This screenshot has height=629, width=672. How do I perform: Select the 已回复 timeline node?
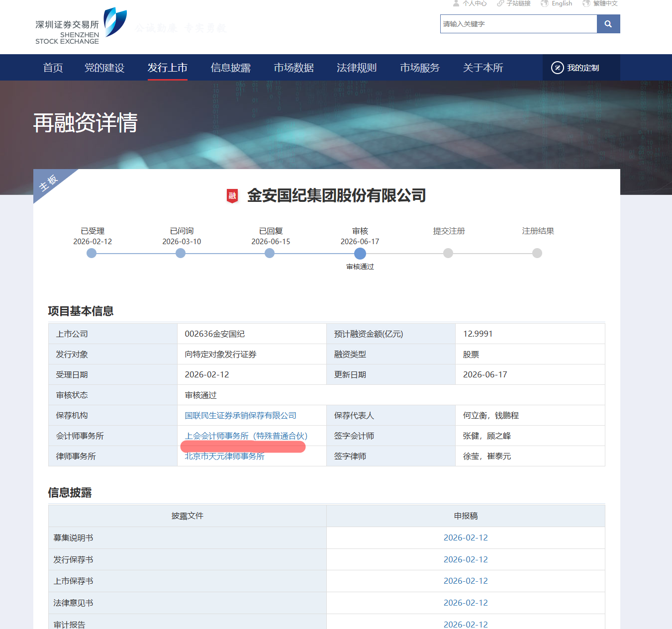(x=270, y=253)
